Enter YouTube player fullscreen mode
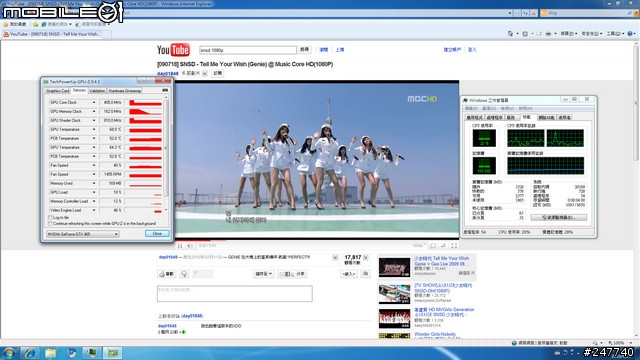 (x=454, y=245)
